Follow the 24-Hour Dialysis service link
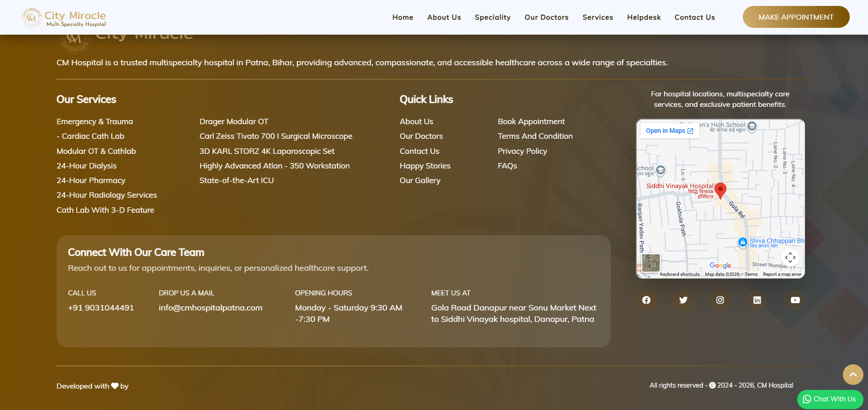 point(86,166)
